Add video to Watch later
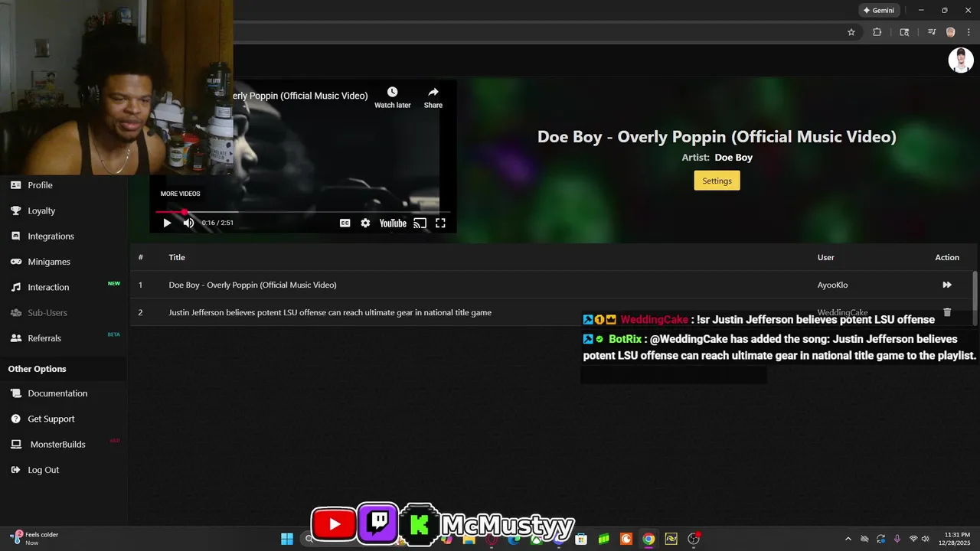980x551 pixels. point(392,97)
